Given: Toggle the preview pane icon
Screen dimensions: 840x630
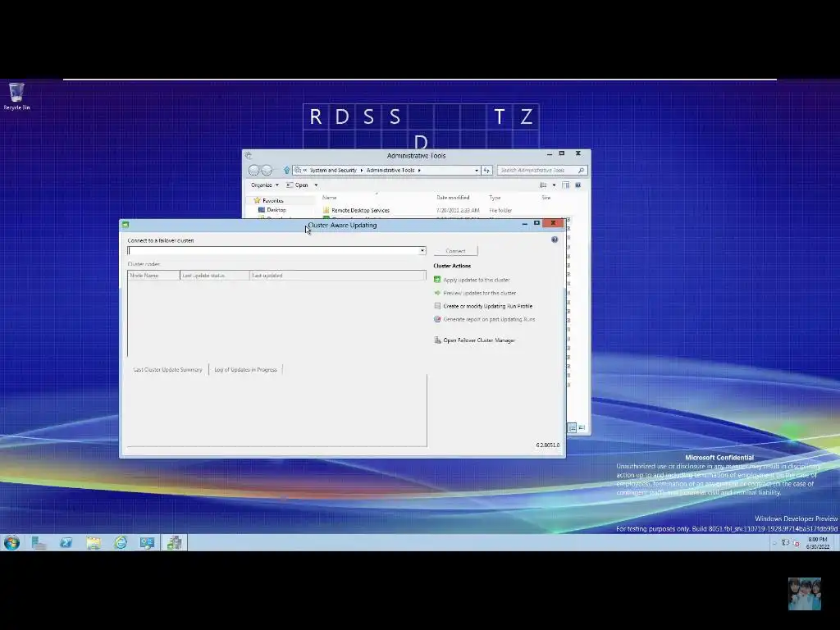Looking at the screenshot, I should [x=566, y=185].
